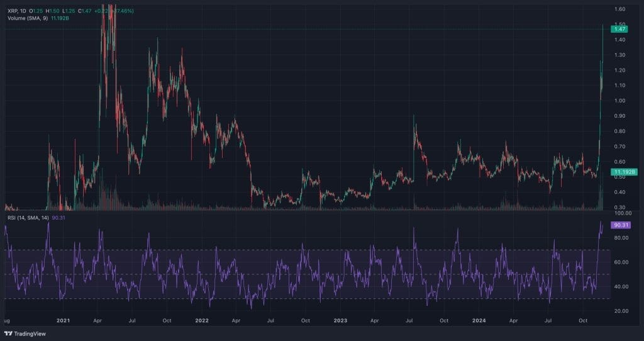The width and height of the screenshot is (644, 341).
Task: Click 1.40 on the price axis
Action: [x=619, y=40]
